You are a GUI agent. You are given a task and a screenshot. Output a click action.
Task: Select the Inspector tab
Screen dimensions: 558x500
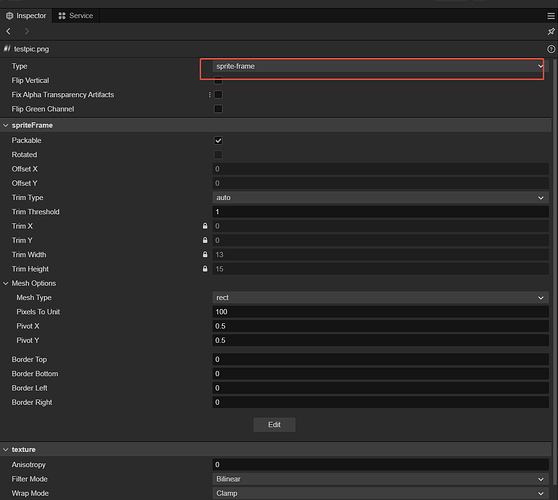point(26,16)
